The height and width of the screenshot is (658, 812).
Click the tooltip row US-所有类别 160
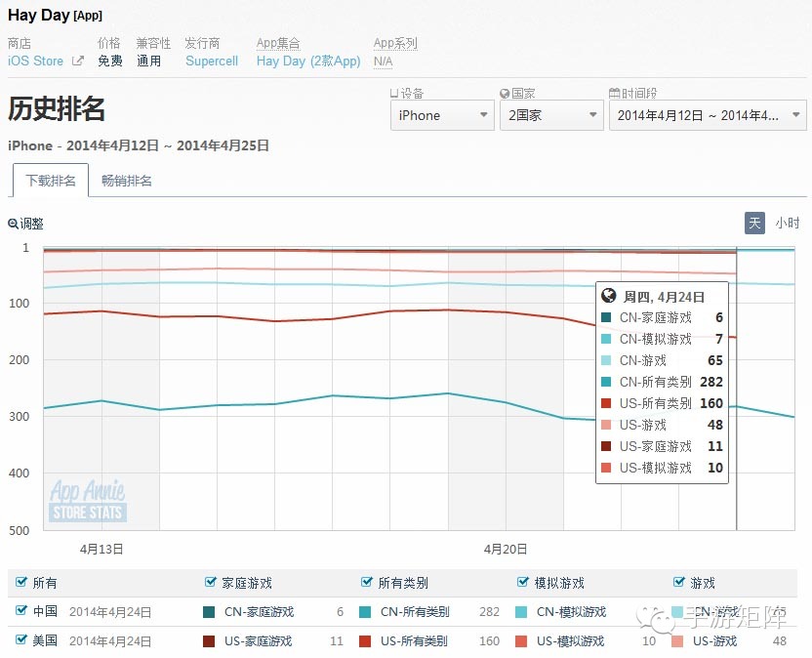(x=662, y=403)
